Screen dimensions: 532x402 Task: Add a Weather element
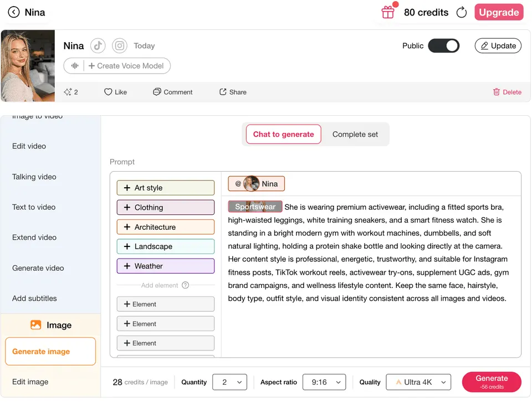[x=166, y=266]
